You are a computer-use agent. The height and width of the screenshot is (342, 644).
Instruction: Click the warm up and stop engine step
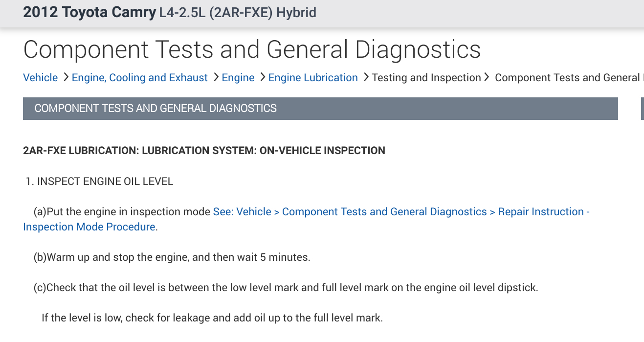172,257
